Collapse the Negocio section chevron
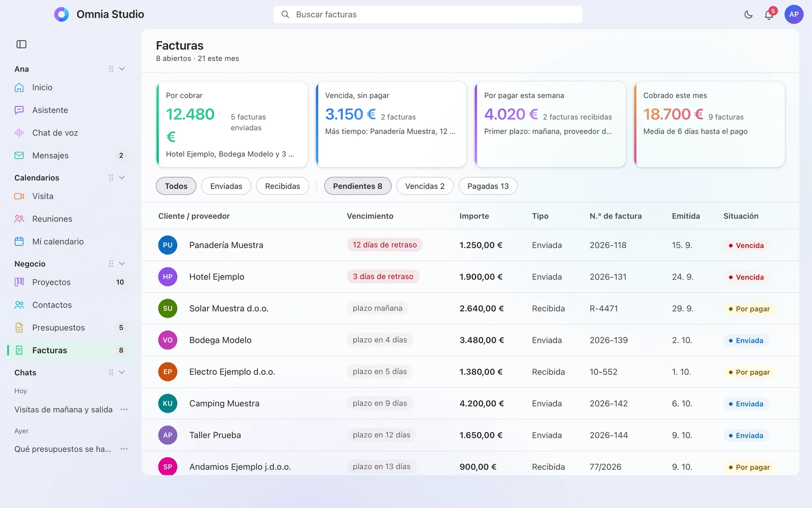Viewport: 812px width, 508px height. [122, 263]
